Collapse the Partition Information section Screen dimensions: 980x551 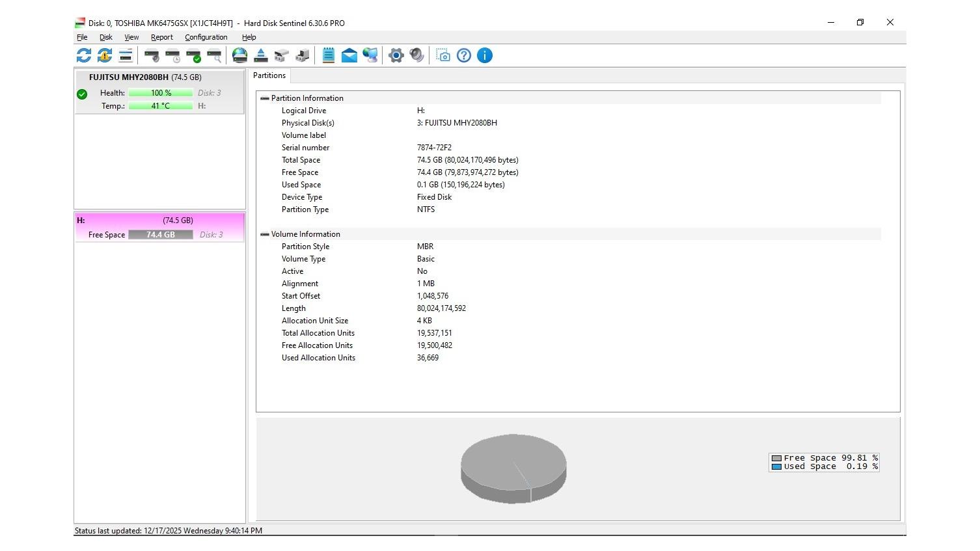coord(265,98)
